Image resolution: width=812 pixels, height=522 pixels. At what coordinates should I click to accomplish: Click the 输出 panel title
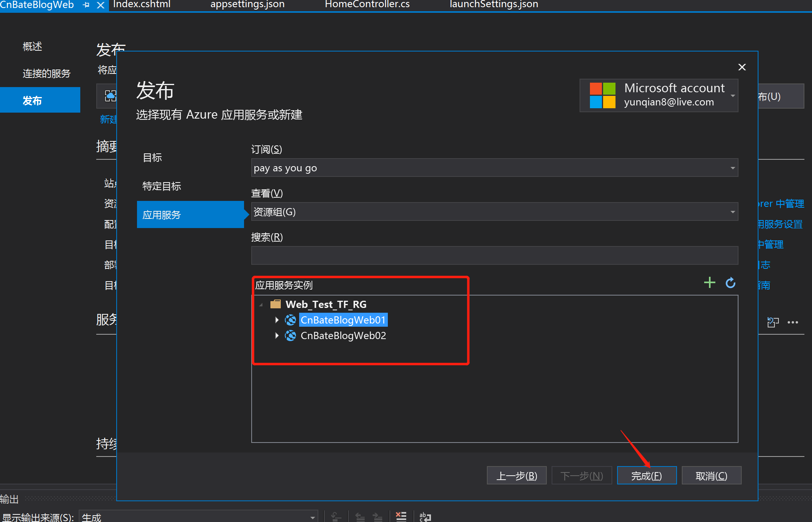[9, 499]
